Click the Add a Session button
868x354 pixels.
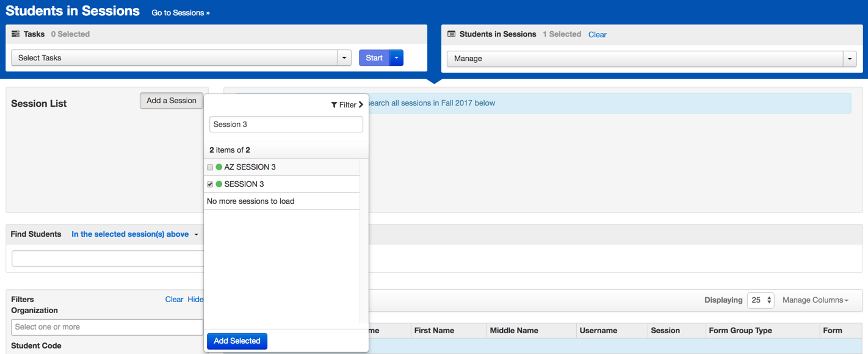[171, 101]
